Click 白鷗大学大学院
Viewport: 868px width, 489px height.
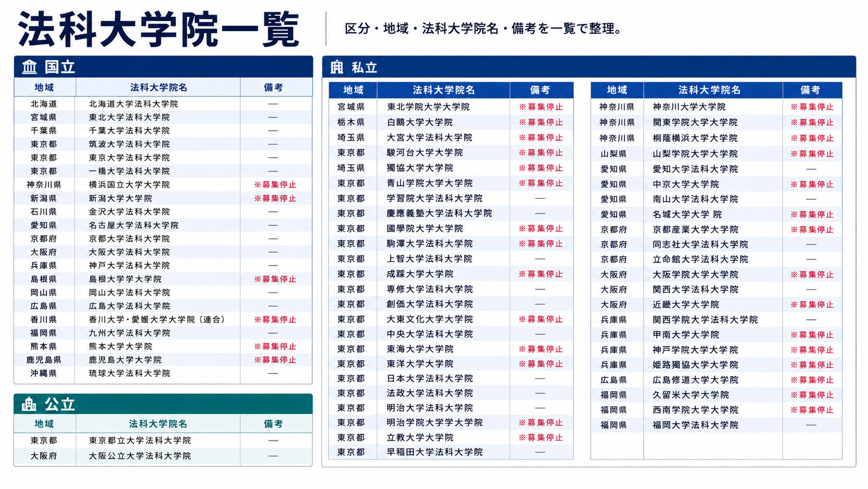pyautogui.click(x=419, y=122)
